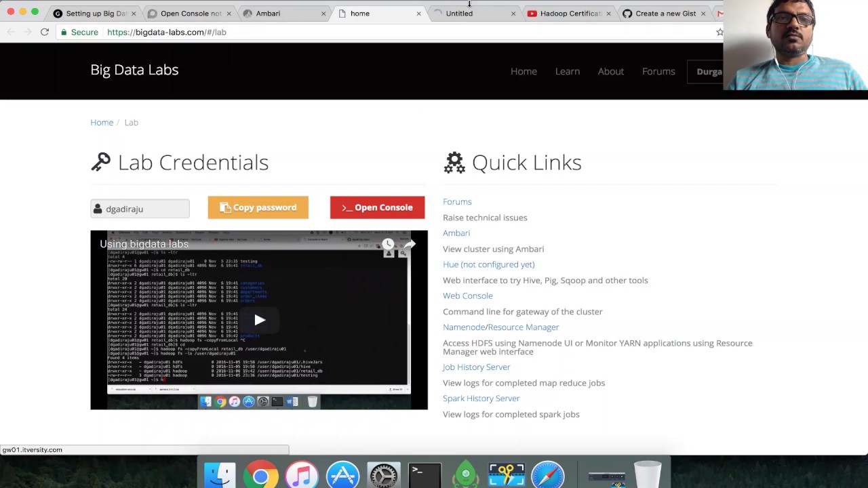Click 'View logs for completed map reduce jobs'

tap(524, 383)
